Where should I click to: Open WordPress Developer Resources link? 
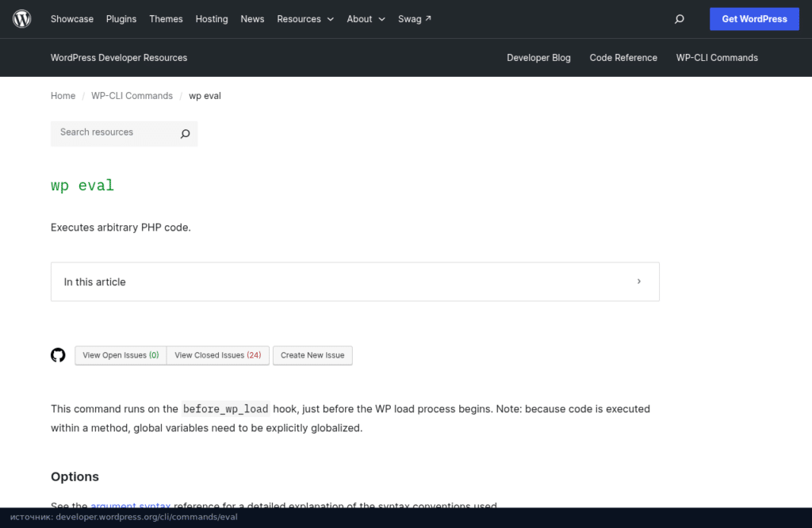(119, 58)
